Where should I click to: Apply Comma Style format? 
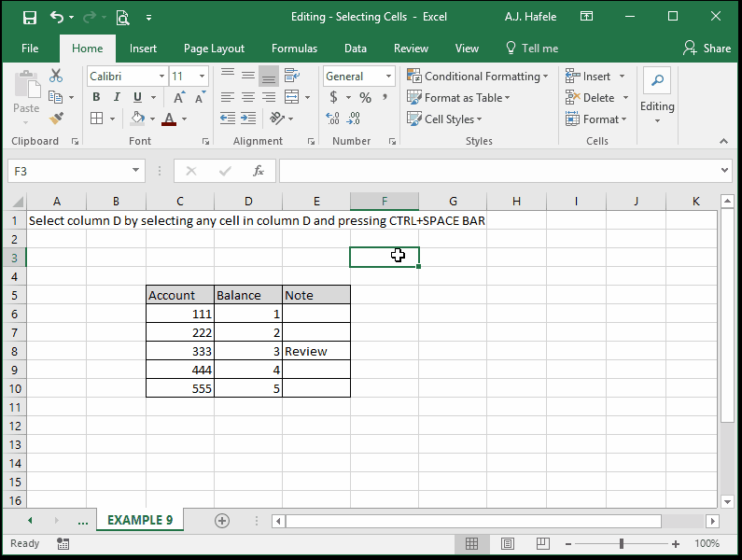[x=385, y=97]
